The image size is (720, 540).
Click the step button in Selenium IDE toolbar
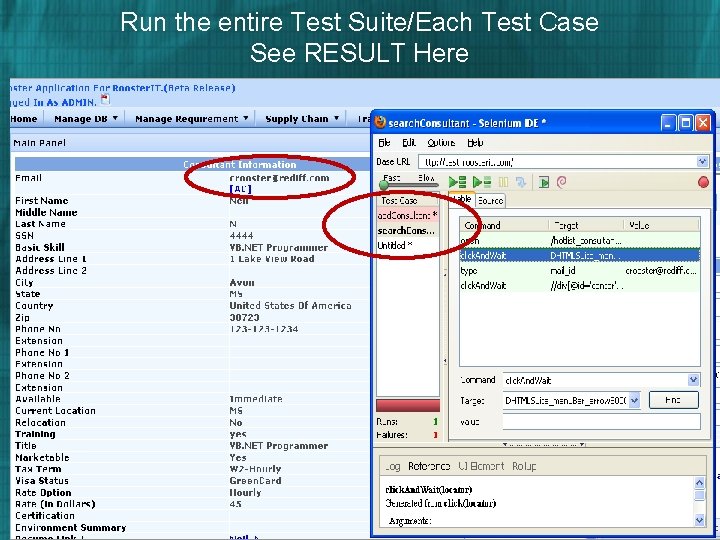[x=521, y=182]
